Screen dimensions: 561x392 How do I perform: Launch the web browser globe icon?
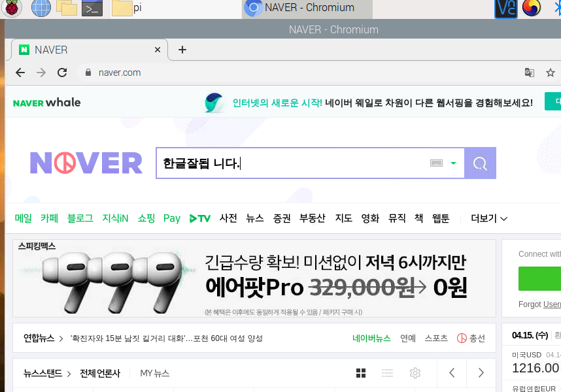(41, 8)
